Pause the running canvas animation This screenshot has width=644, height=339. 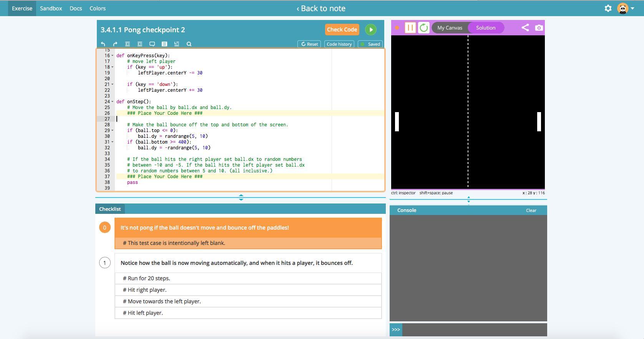point(410,28)
